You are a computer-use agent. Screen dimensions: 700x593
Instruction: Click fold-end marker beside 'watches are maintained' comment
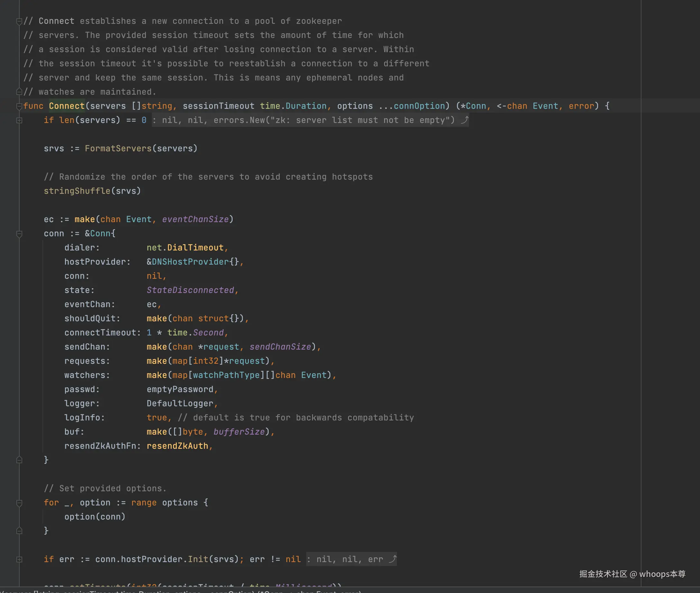19,92
